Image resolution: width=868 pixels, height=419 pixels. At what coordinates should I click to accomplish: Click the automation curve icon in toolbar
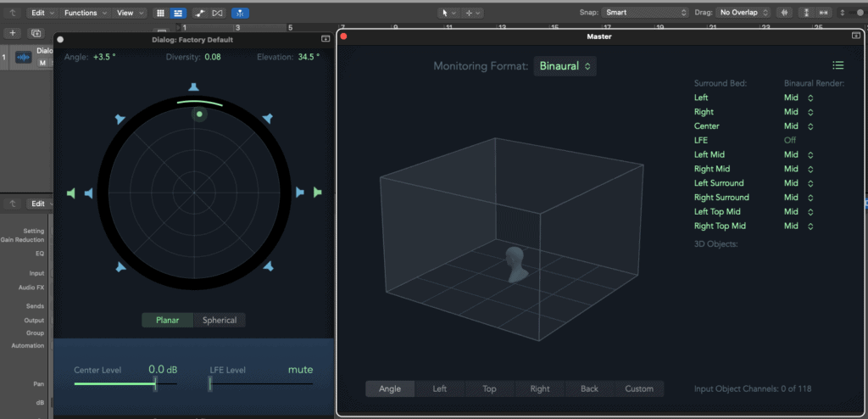pyautogui.click(x=198, y=14)
